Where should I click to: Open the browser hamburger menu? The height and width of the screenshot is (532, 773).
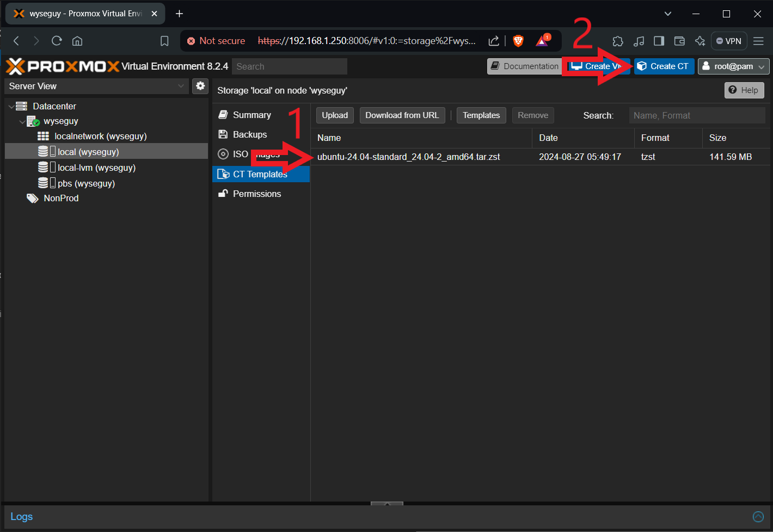[758, 41]
